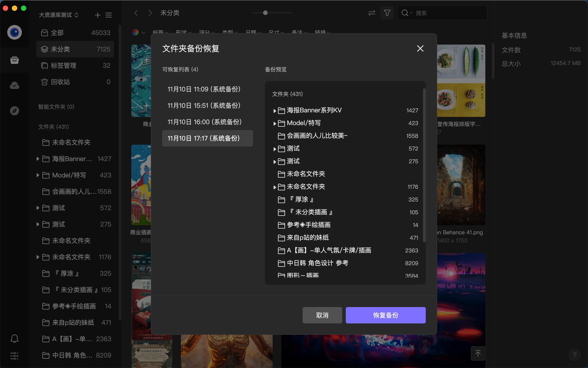Screen dimensions: 588x368
Task: Click the backup preview scrollbar
Action: (x=424, y=166)
